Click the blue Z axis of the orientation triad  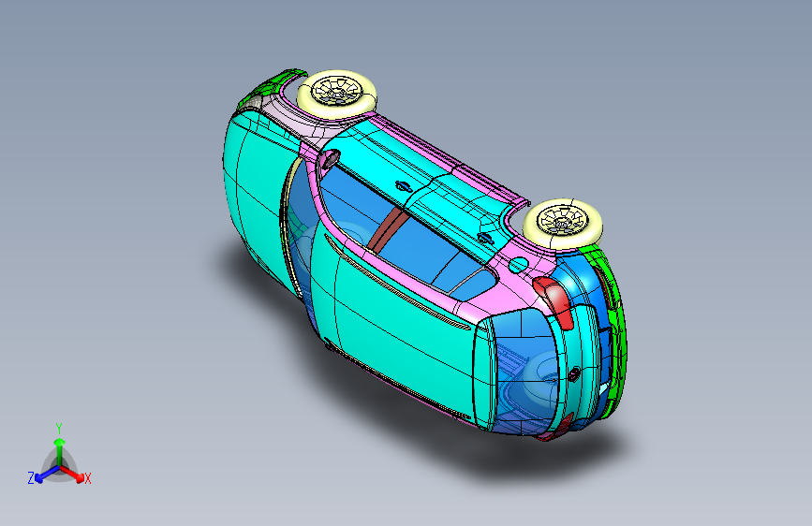click(x=47, y=475)
